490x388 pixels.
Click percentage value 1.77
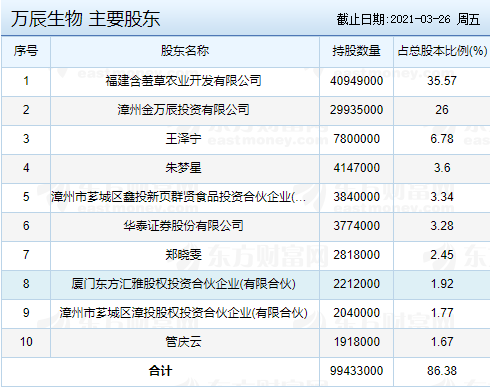pyautogui.click(x=442, y=313)
